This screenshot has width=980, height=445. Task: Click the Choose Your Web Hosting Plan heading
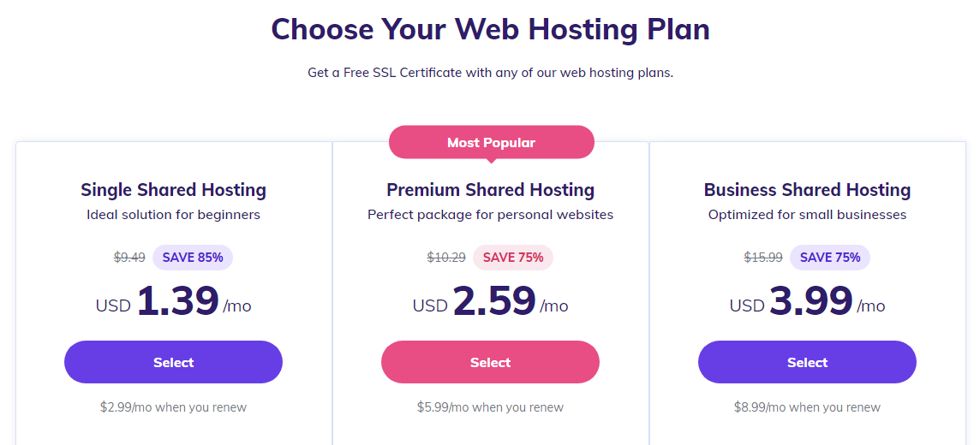[490, 30]
